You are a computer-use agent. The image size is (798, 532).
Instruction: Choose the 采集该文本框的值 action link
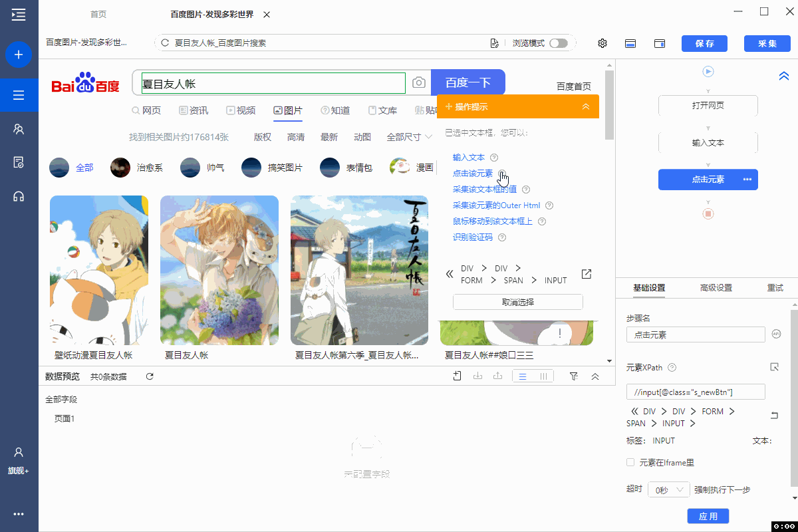click(x=485, y=190)
